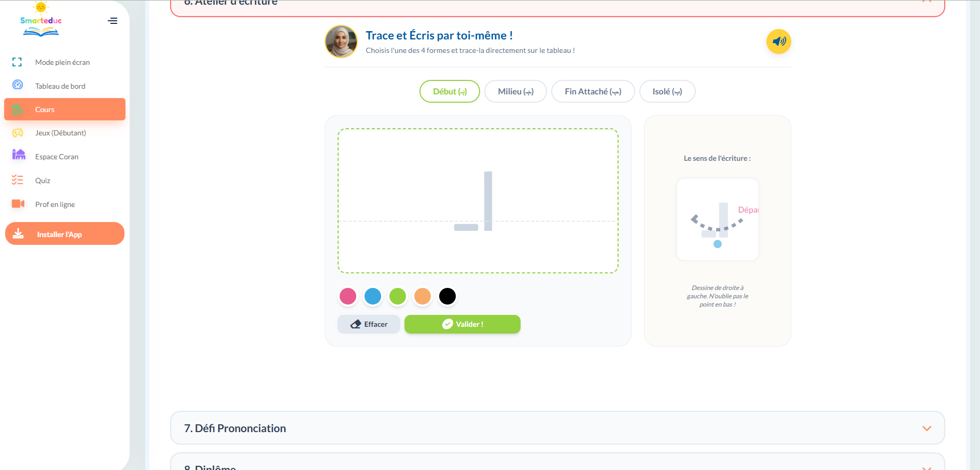980x470 pixels.
Task: Select the Début letter form
Action: coord(450,91)
